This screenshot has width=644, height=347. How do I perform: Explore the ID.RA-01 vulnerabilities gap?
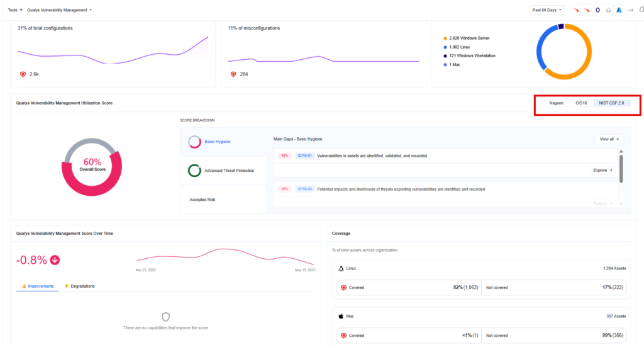(x=602, y=170)
